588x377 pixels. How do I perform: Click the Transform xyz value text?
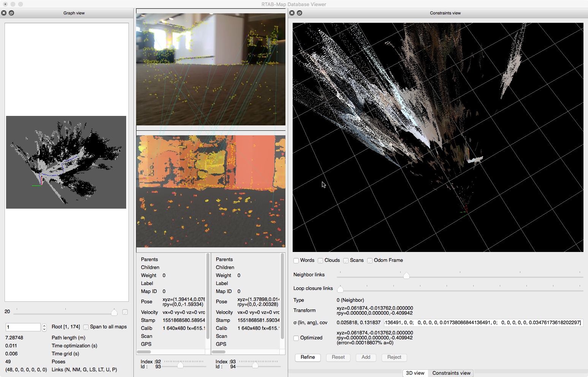point(375,308)
